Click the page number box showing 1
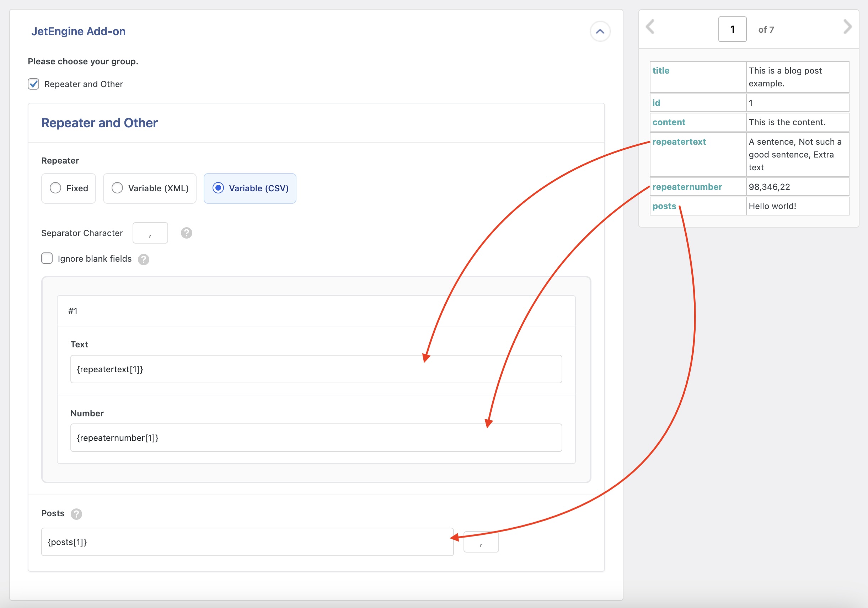 click(732, 29)
